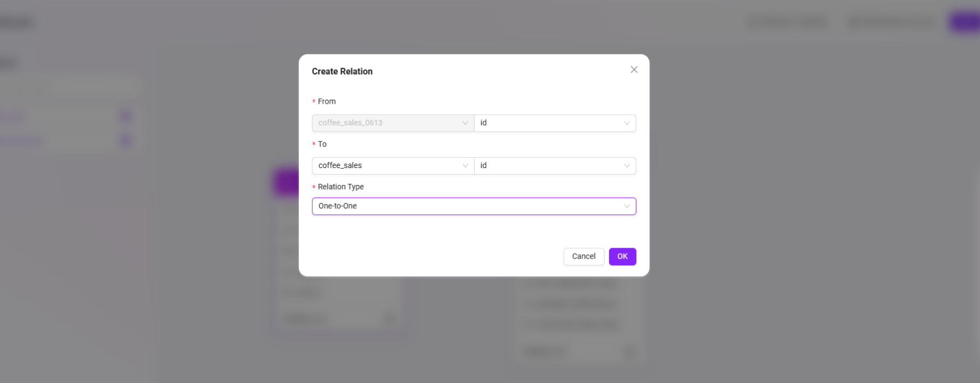Viewport: 980px width, 383px height.
Task: Click the first purple icon in the left sidebar
Action: click(x=126, y=117)
